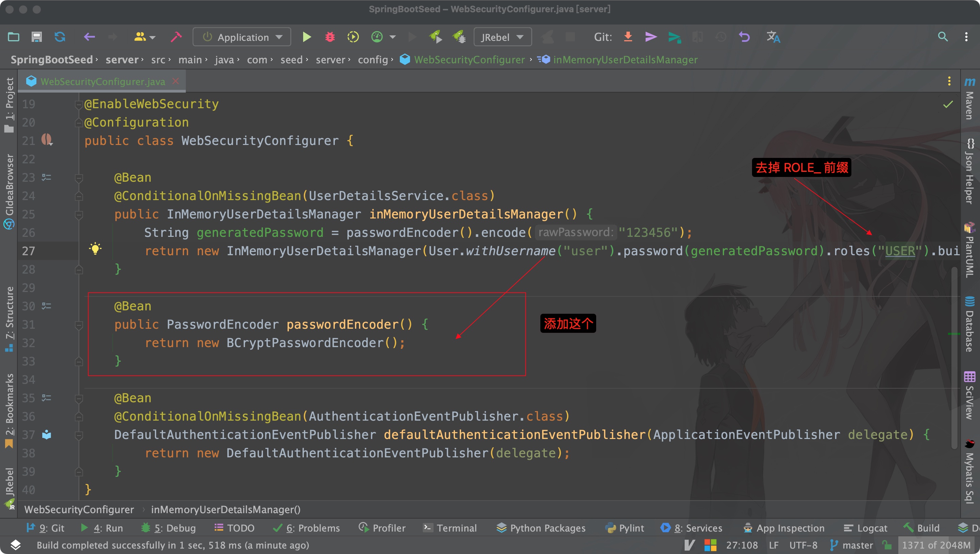Click the class gutter icon on line 21

(x=47, y=140)
